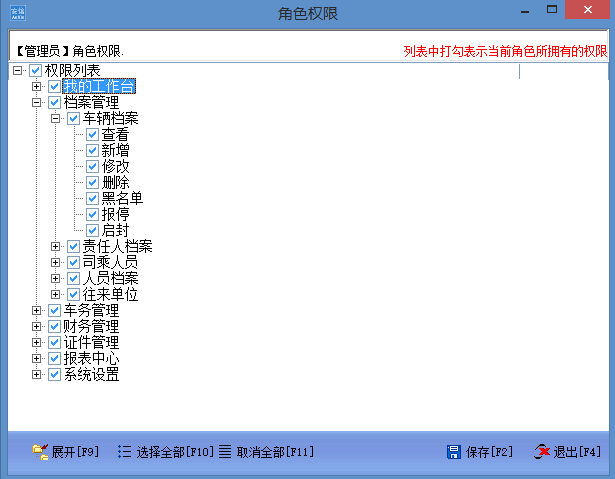Maximize the 角色权限 window
This screenshot has height=479, width=615.
tap(552, 9)
